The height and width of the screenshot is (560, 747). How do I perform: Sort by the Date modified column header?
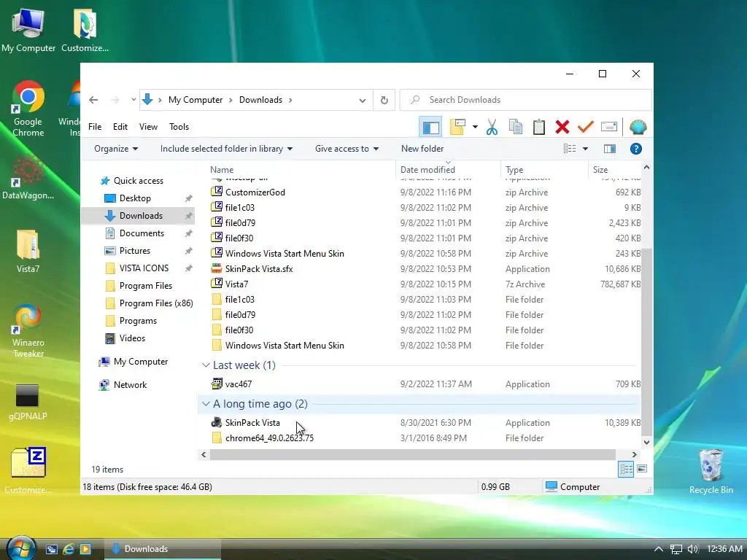point(448,170)
